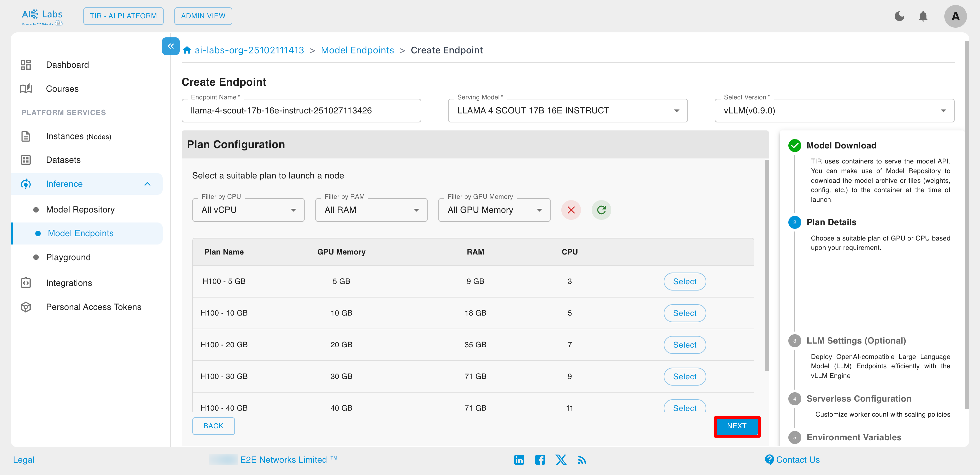
Task: Collapse the Inference menu chevron
Action: click(148, 184)
